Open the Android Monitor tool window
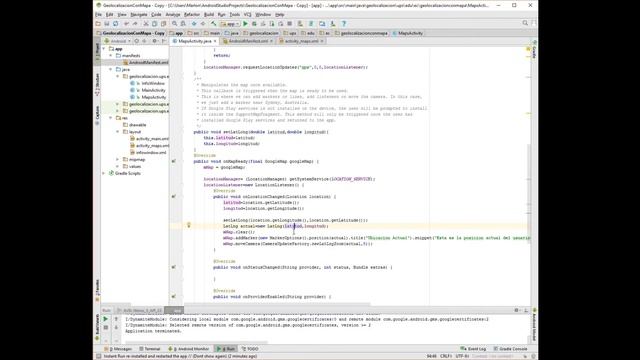 point(189,349)
